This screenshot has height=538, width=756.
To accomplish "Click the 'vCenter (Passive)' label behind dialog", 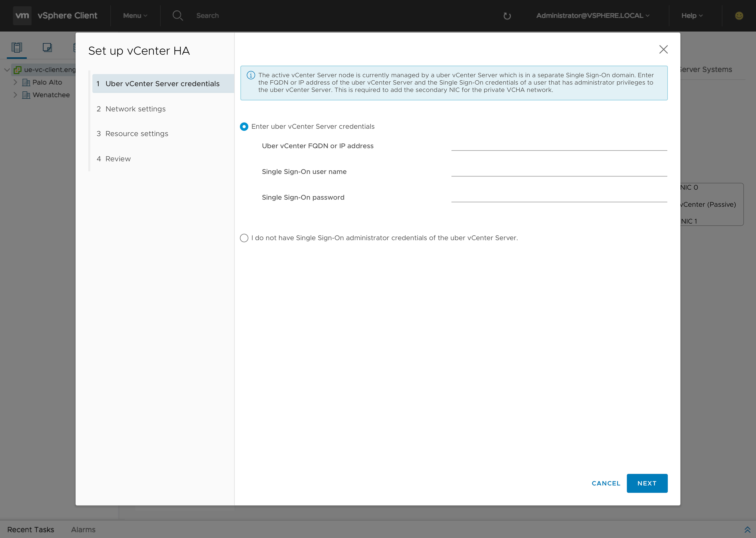I will pyautogui.click(x=708, y=204).
